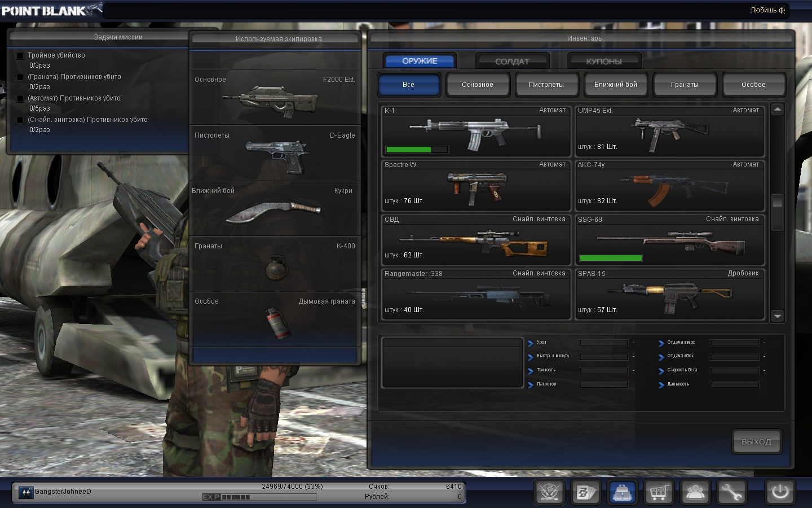Click the Дальность stat arrow
The height and width of the screenshot is (508, 812).
(x=661, y=385)
